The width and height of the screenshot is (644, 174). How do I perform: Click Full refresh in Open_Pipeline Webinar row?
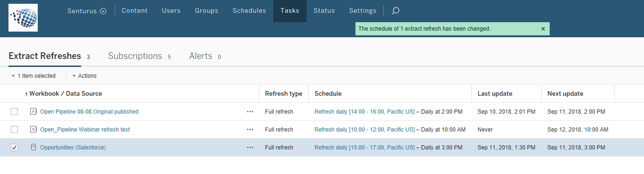click(x=279, y=130)
